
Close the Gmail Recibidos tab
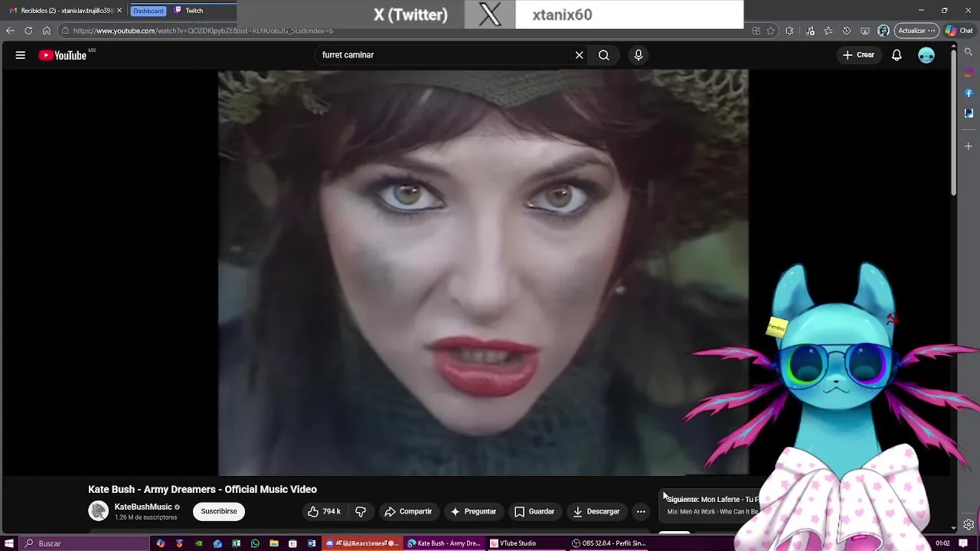coord(119,11)
